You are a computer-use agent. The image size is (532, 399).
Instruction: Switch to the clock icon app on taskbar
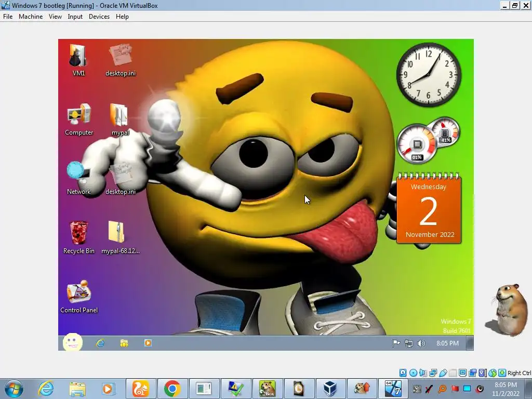[299, 389]
